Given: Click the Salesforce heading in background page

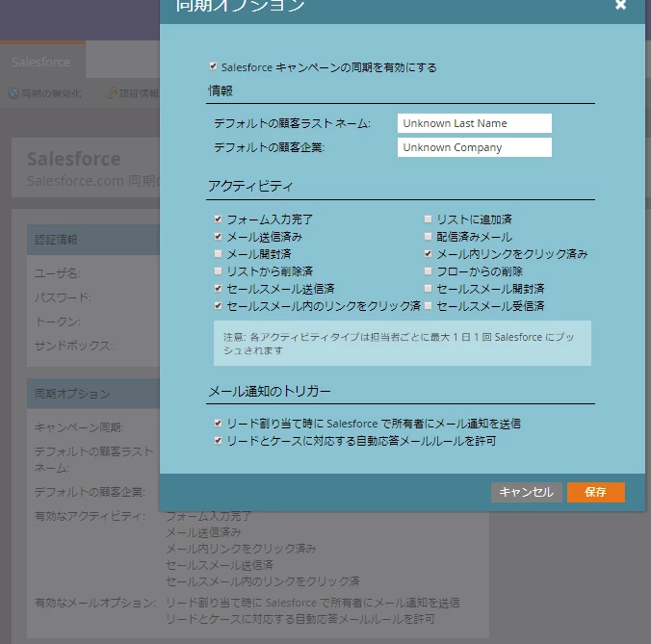Looking at the screenshot, I should tap(74, 159).
